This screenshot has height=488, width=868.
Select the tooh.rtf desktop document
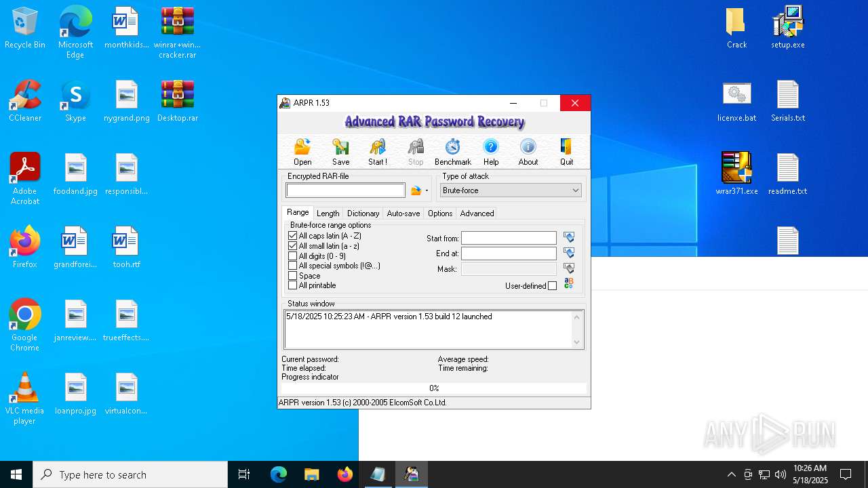coord(127,247)
